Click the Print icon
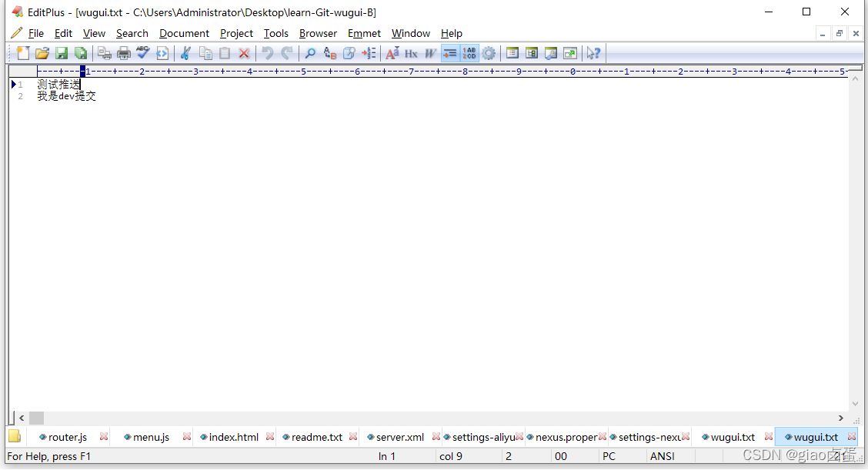The image size is (868, 470). click(x=123, y=53)
